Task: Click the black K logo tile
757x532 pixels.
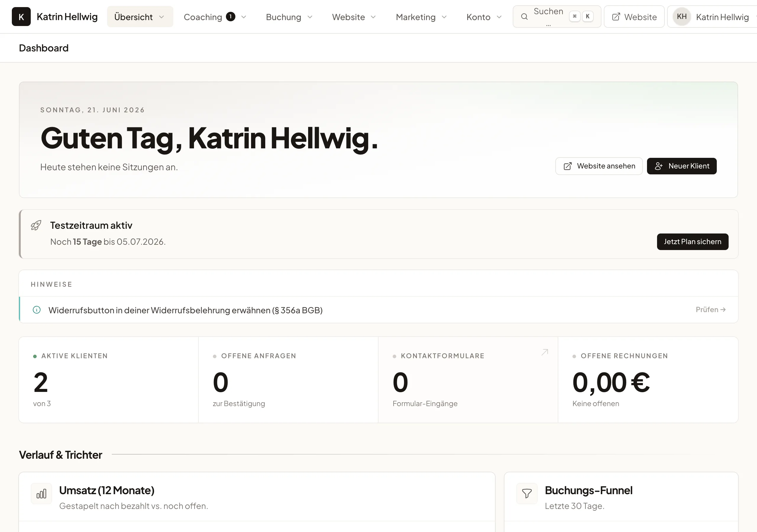Action: coord(21,17)
